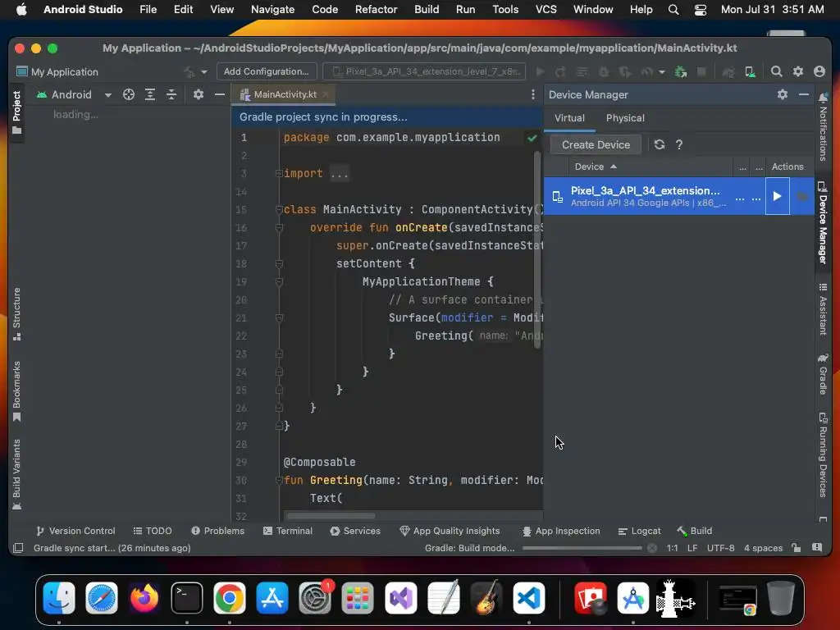840x630 pixels.
Task: Select the Pixel_3a_API_34_extension device row
Action: tap(678, 196)
